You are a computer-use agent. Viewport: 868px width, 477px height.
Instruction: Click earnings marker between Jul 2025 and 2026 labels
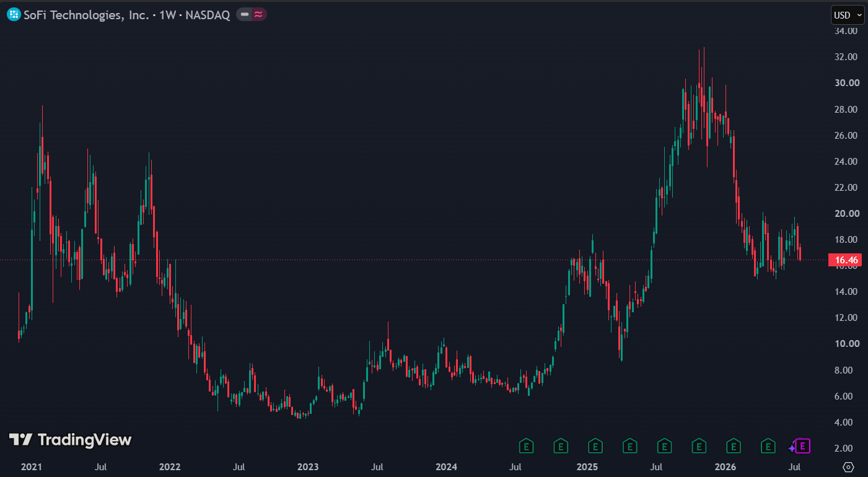pyautogui.click(x=699, y=445)
